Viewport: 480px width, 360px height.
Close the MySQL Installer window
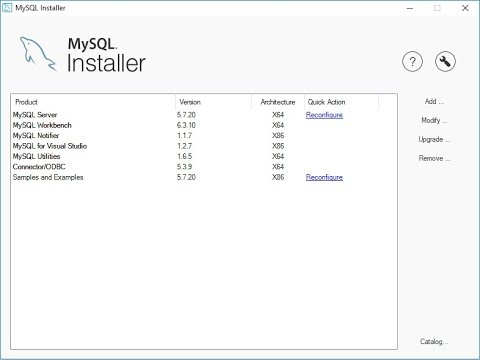[465, 8]
